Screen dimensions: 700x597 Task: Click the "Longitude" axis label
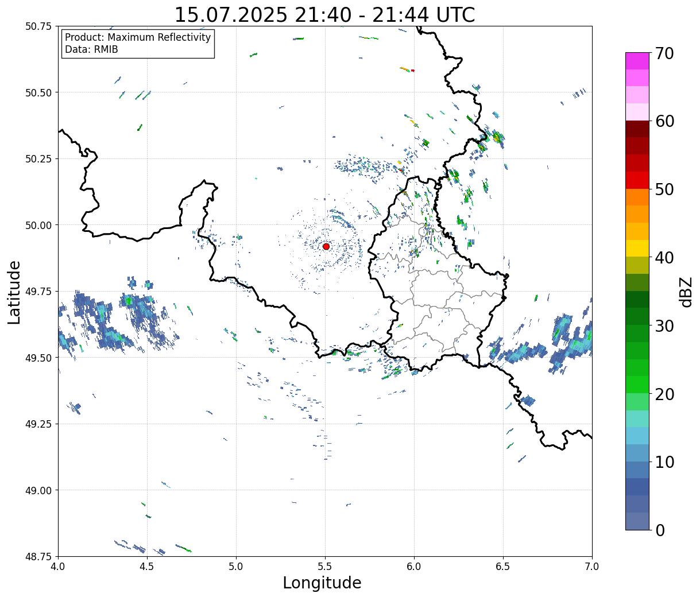point(322,583)
